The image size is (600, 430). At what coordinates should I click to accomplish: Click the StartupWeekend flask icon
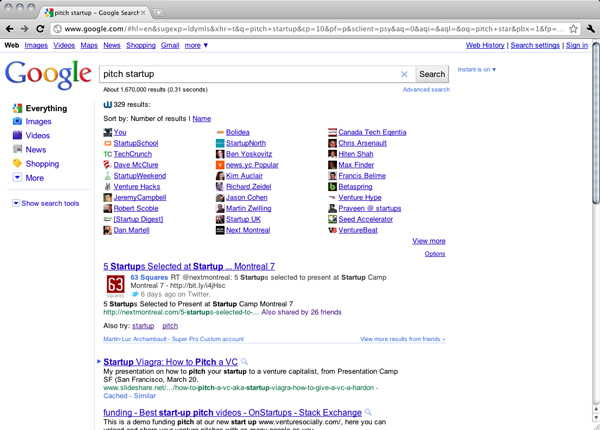pos(108,176)
